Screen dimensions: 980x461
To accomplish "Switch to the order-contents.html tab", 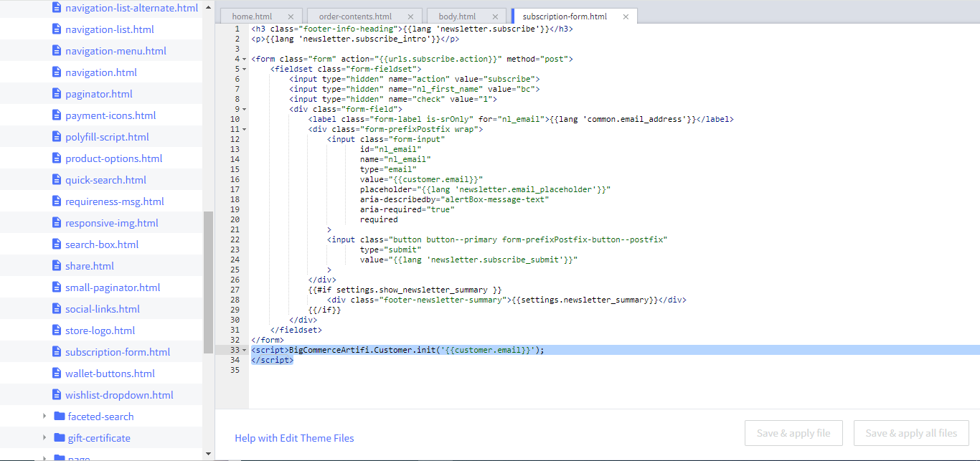I will coord(355,16).
